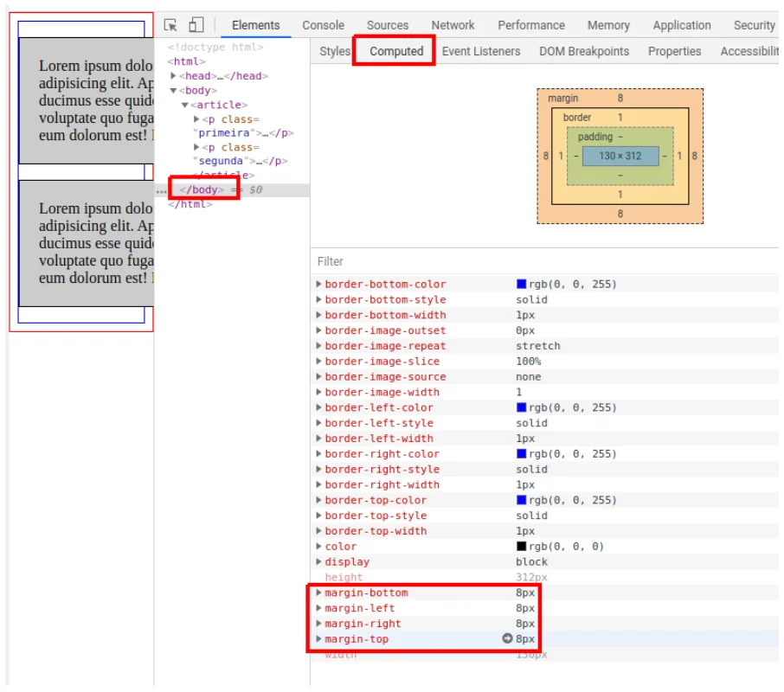The image size is (784, 692).
Task: Toggle the device toolbar icon
Action: [196, 25]
